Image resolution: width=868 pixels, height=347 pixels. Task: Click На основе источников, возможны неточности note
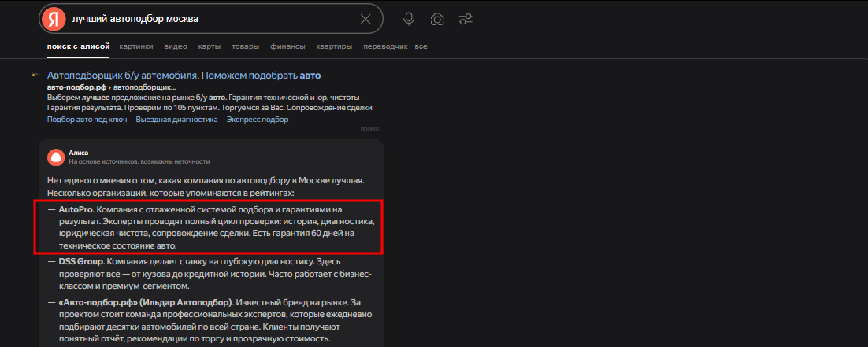pyautogui.click(x=139, y=161)
